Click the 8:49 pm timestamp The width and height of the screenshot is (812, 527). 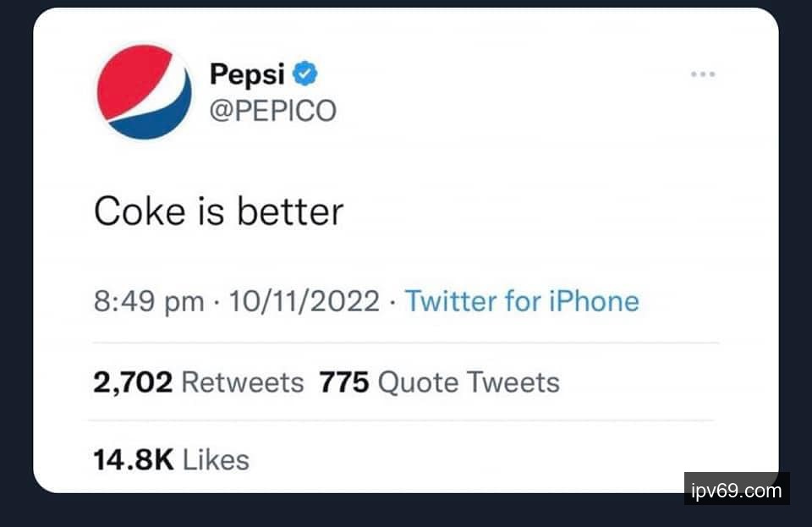149,301
